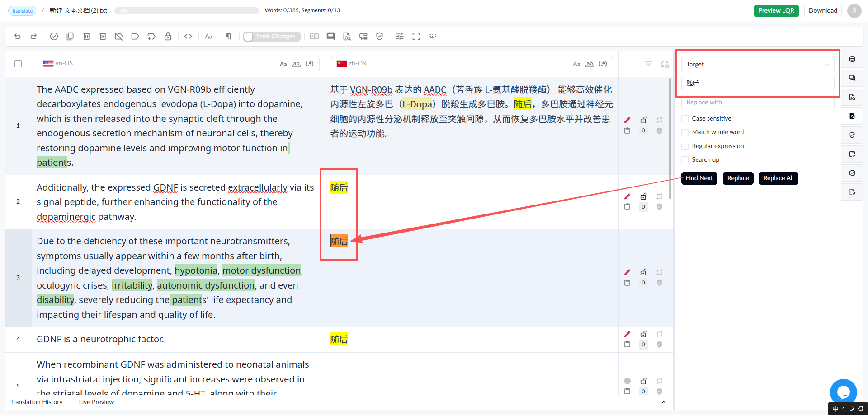The image size is (868, 415).
Task: Click the angle-bracket tags icon
Action: [x=189, y=37]
